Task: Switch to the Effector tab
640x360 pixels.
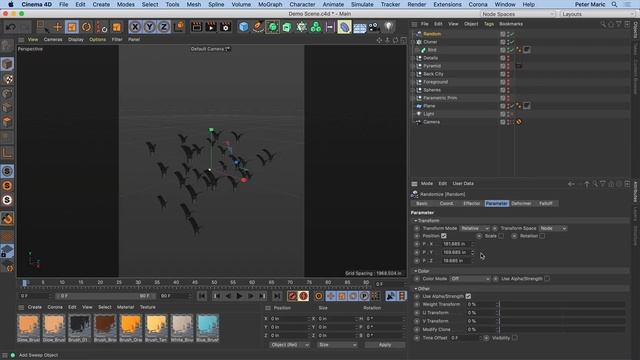Action: pyautogui.click(x=471, y=203)
